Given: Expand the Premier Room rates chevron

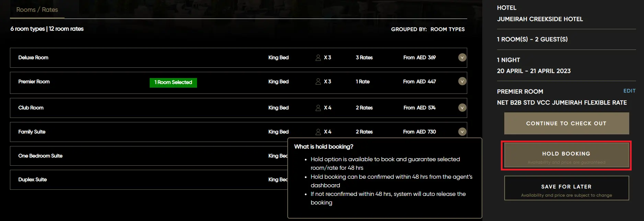Looking at the screenshot, I should 462,81.
